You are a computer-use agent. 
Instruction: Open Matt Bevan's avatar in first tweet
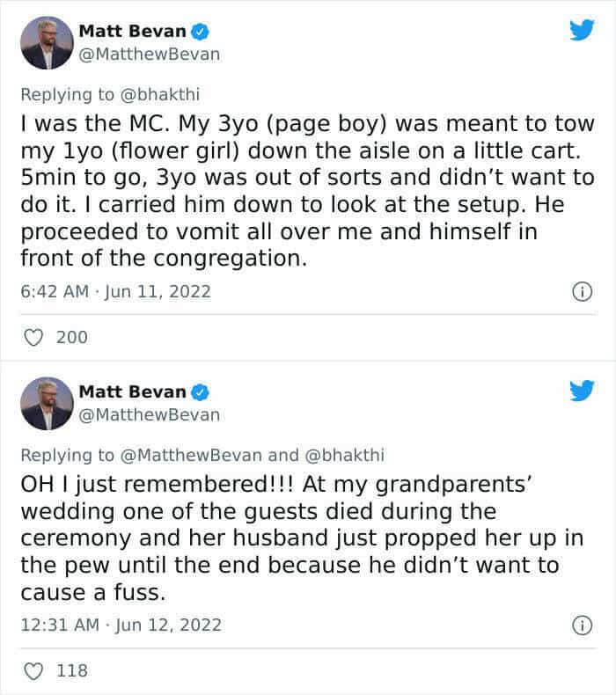coord(47,43)
